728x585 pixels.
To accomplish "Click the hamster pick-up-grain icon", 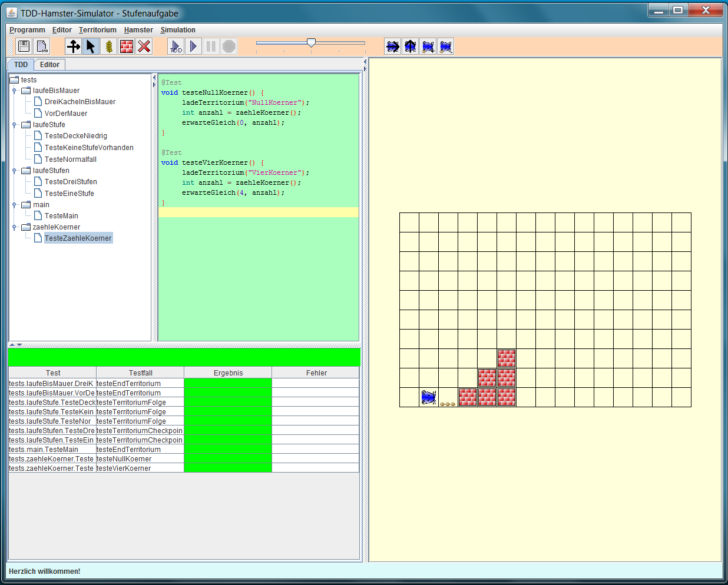I will (x=428, y=46).
